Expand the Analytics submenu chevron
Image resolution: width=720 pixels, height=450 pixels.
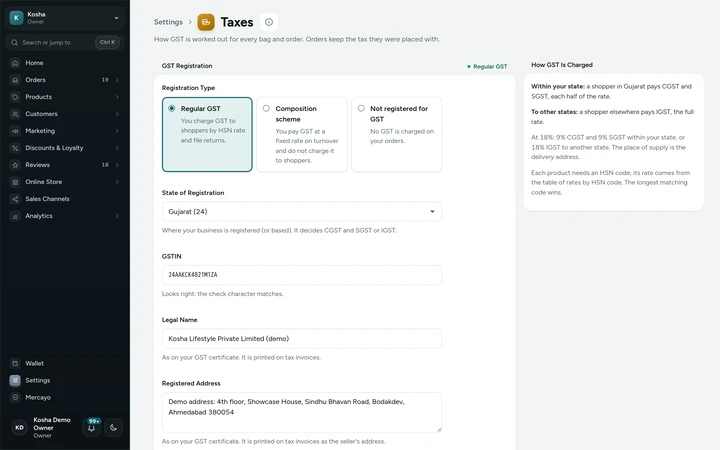click(x=117, y=216)
